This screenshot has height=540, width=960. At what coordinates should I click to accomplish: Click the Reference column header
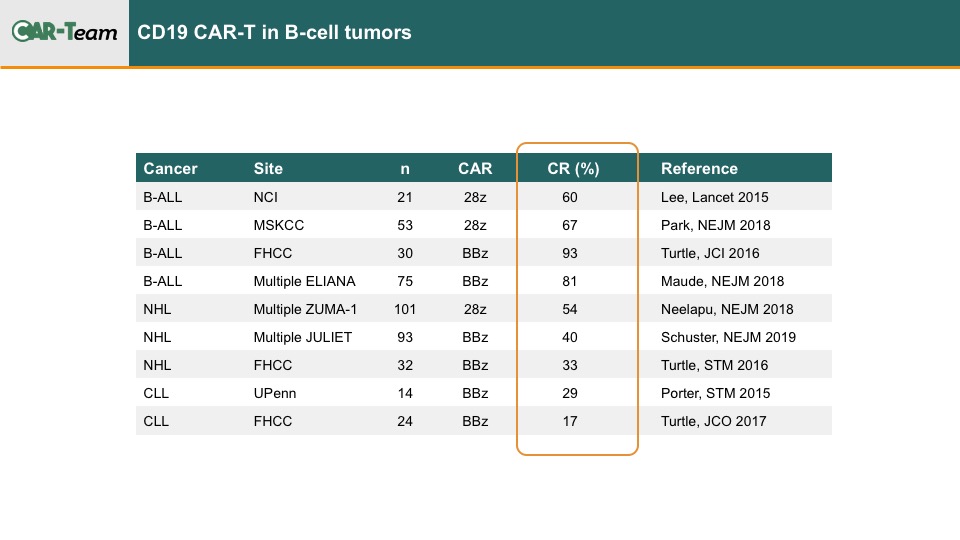(x=699, y=168)
